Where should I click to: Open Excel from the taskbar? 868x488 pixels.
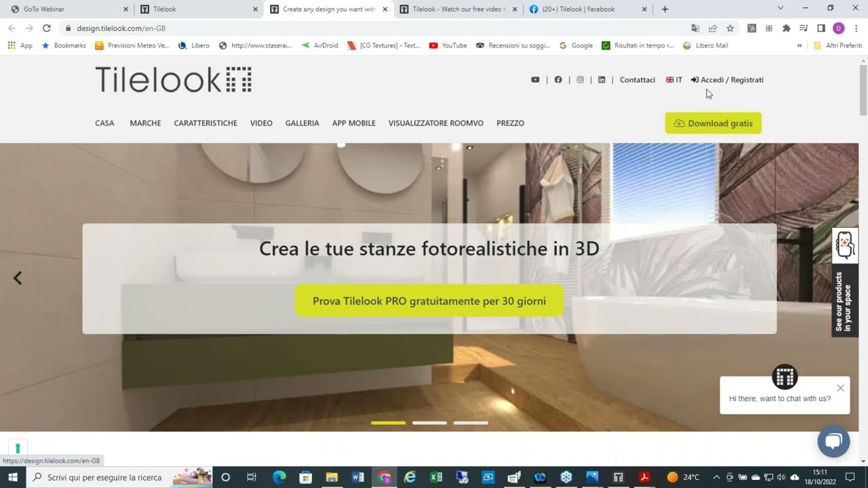coord(436,477)
